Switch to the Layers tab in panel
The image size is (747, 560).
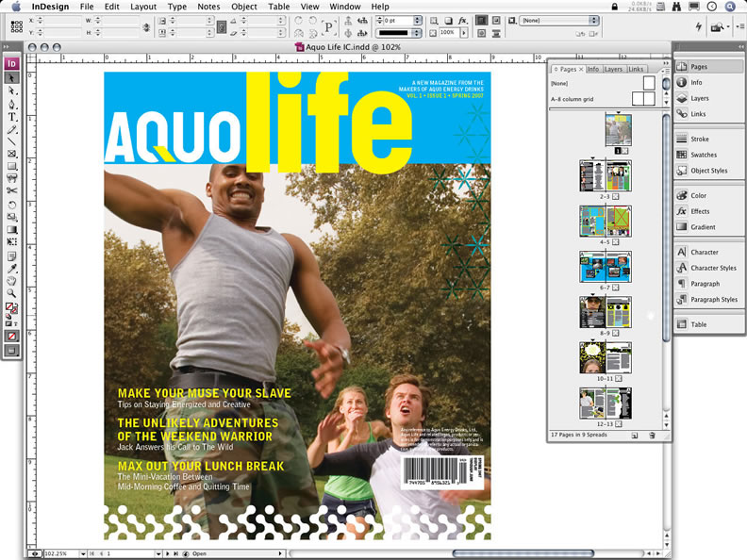[613, 69]
